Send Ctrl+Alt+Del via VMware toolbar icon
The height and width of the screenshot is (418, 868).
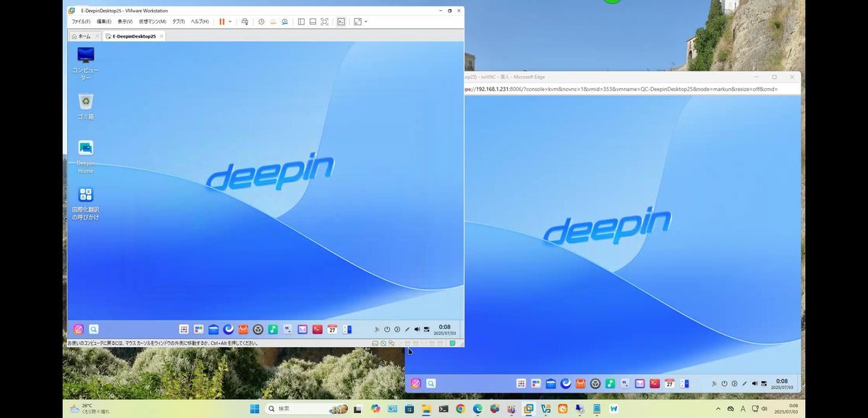[244, 22]
